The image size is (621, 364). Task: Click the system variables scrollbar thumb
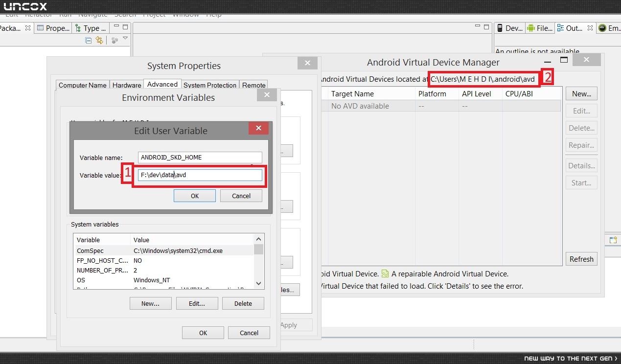pos(259,250)
